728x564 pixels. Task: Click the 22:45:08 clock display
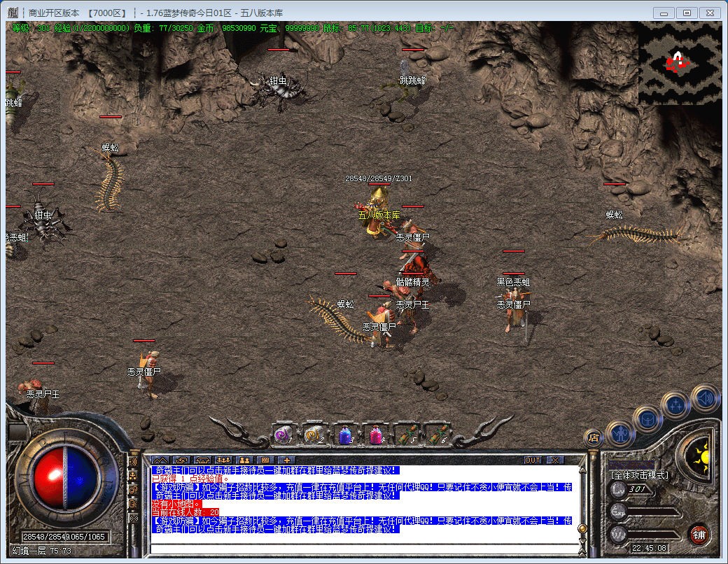649,548
